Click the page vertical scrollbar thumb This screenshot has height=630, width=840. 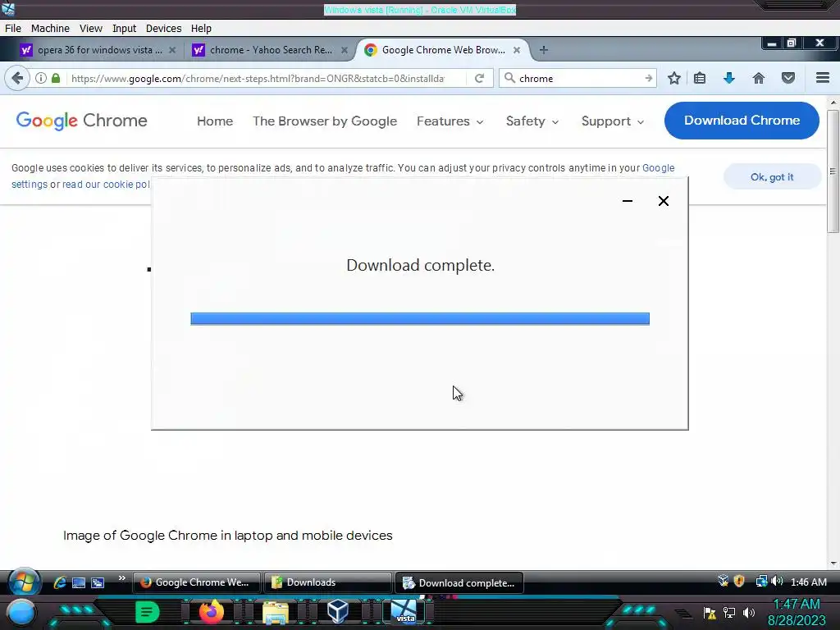(x=833, y=171)
